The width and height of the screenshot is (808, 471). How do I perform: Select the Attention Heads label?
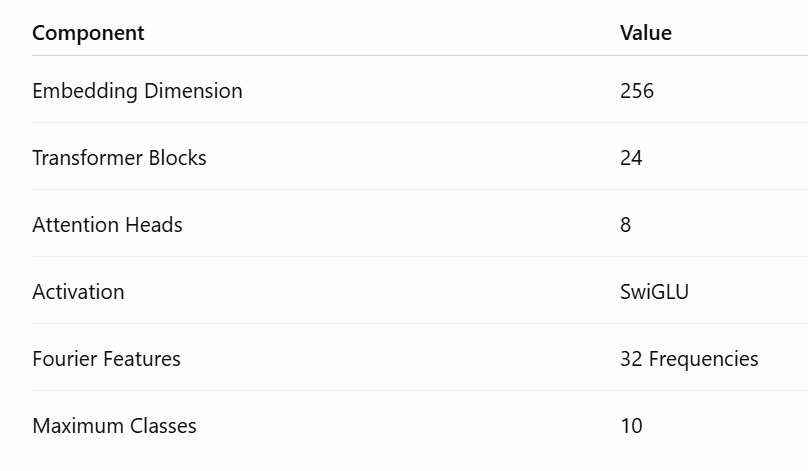pyautogui.click(x=107, y=225)
